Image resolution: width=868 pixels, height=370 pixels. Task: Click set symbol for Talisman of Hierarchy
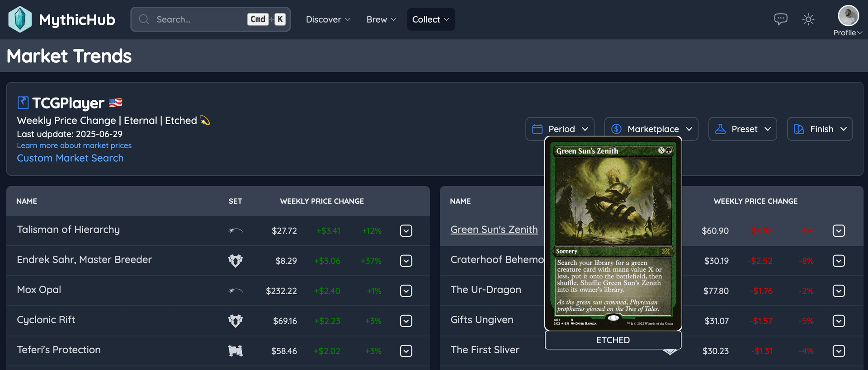236,231
